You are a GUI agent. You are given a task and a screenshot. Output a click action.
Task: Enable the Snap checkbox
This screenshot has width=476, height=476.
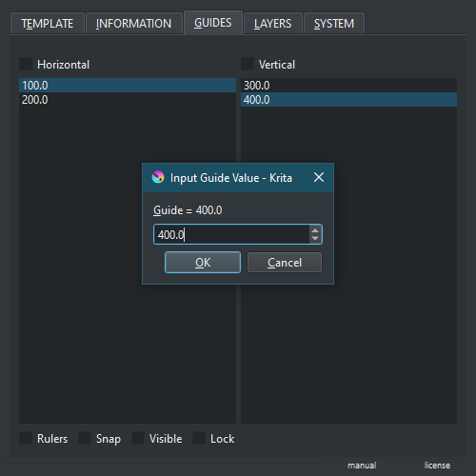tap(85, 438)
